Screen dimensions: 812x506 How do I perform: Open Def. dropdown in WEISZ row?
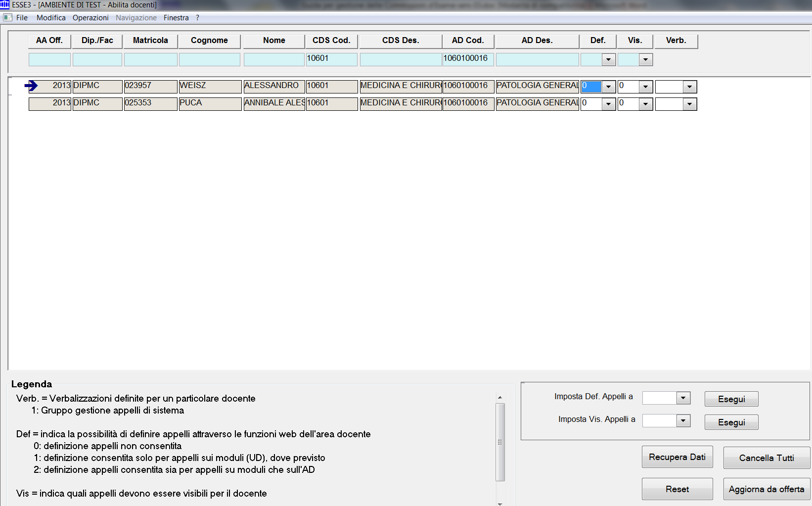[608, 87]
